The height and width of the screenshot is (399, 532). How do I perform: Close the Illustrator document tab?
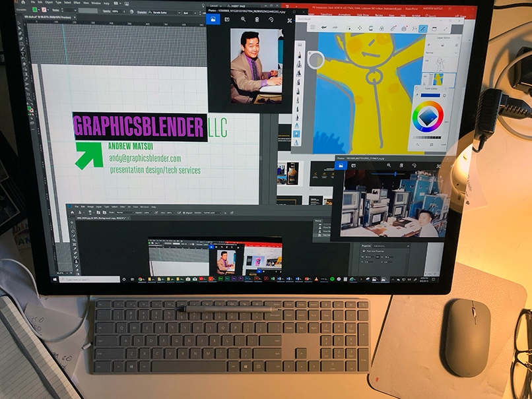click(x=73, y=16)
